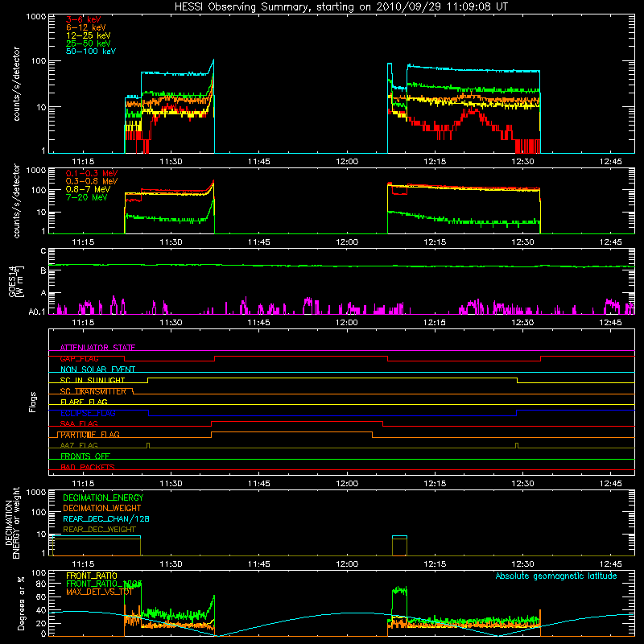Click the Absolute geomagnetic latitude label
The width and height of the screenshot is (644, 644).
556,576
